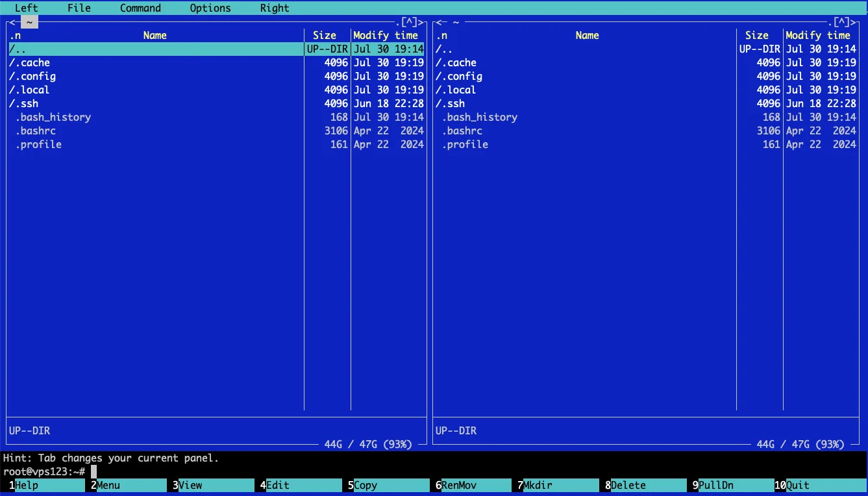Go back with the left panel's < history arrow
The image size is (868, 496).
pyautogui.click(x=12, y=22)
